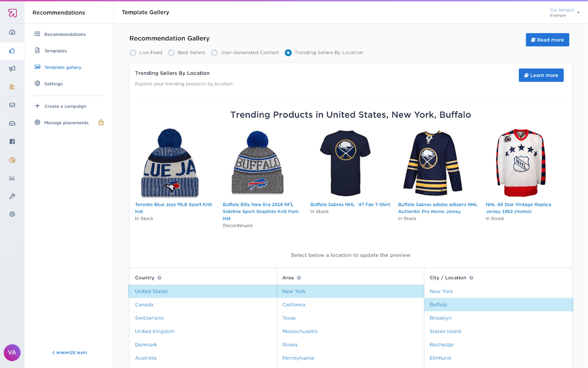
Task: Click the Blue Jays knit hat image
Action: [170, 163]
